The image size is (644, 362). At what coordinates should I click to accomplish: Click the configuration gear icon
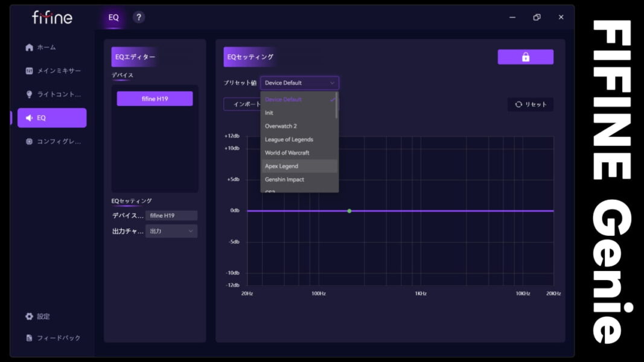(29, 142)
